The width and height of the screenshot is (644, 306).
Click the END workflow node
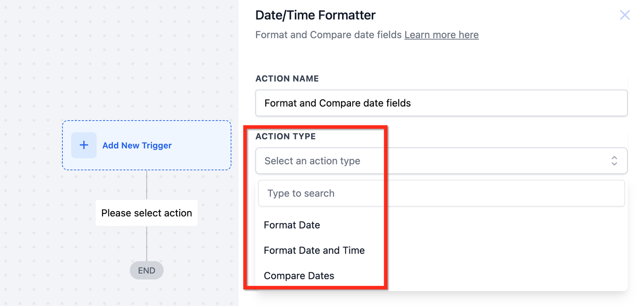[x=147, y=271]
